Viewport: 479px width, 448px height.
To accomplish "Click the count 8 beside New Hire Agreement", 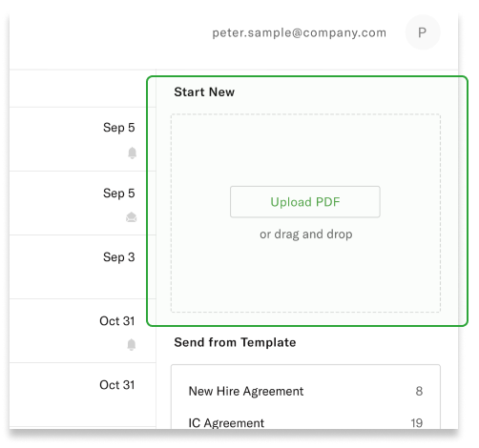I will 419,391.
